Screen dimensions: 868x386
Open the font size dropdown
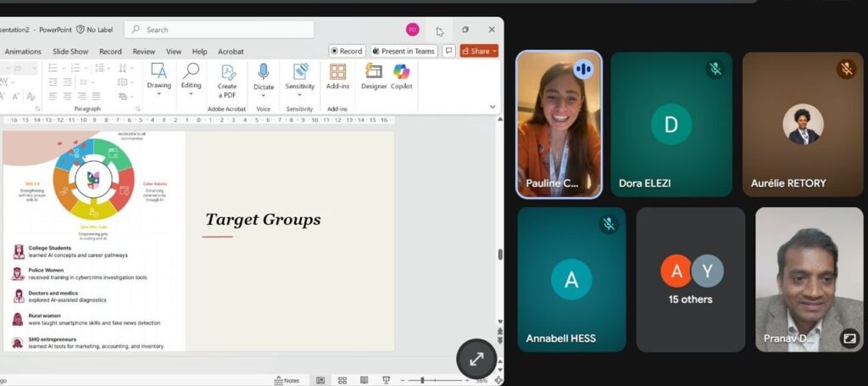[33, 68]
